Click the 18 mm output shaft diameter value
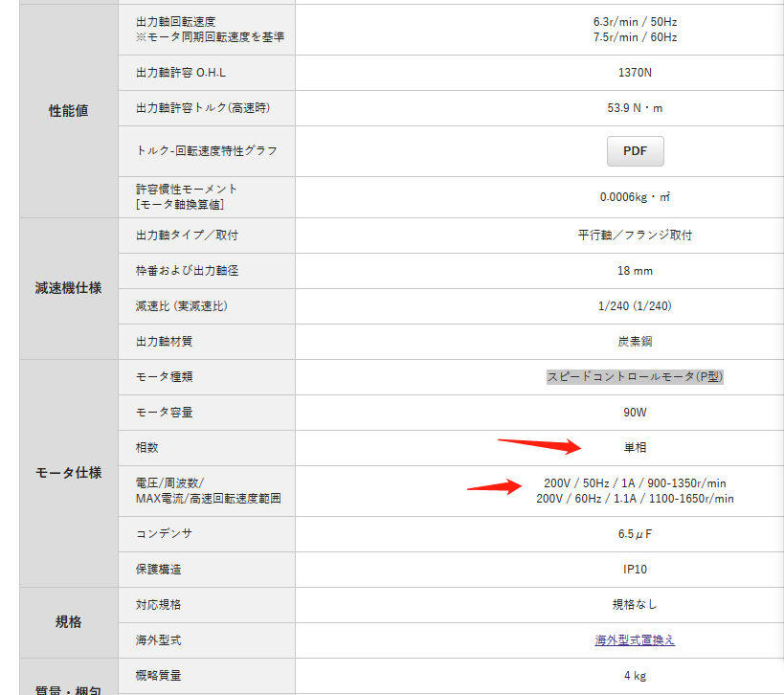 pos(635,271)
